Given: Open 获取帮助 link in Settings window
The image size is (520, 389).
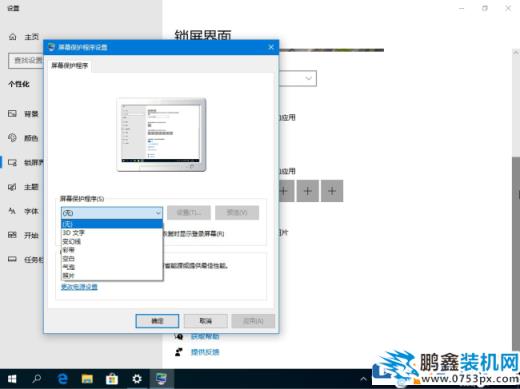Looking at the screenshot, I should pyautogui.click(x=205, y=336).
